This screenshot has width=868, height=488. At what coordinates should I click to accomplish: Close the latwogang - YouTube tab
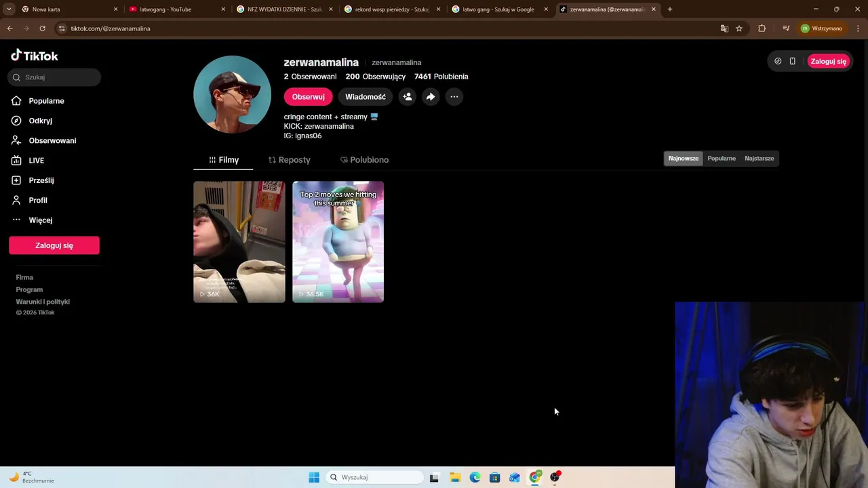[223, 9]
